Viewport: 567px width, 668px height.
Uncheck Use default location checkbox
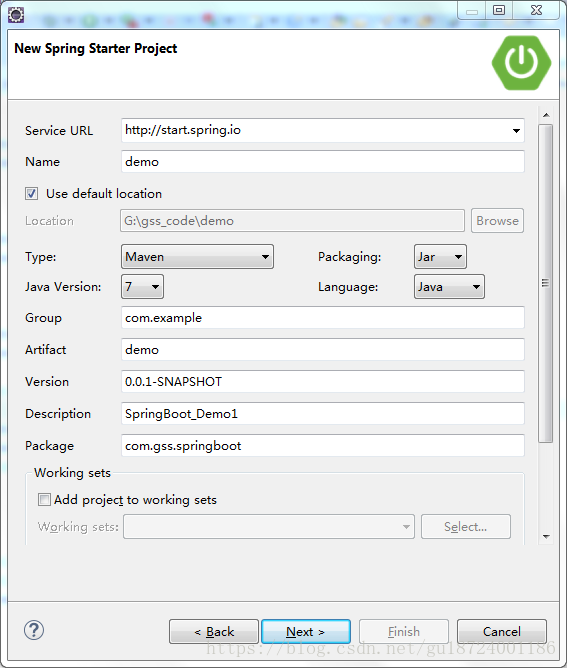(x=31, y=194)
